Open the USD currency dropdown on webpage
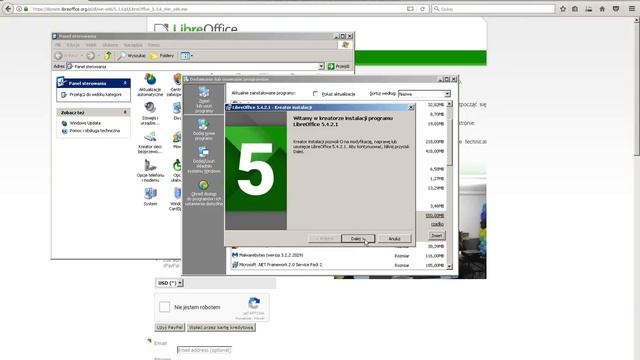640x360 pixels. (x=169, y=283)
